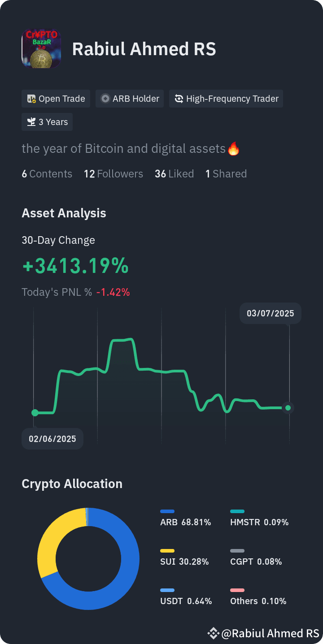Click the HMSTR teal legend swatch

point(237,511)
